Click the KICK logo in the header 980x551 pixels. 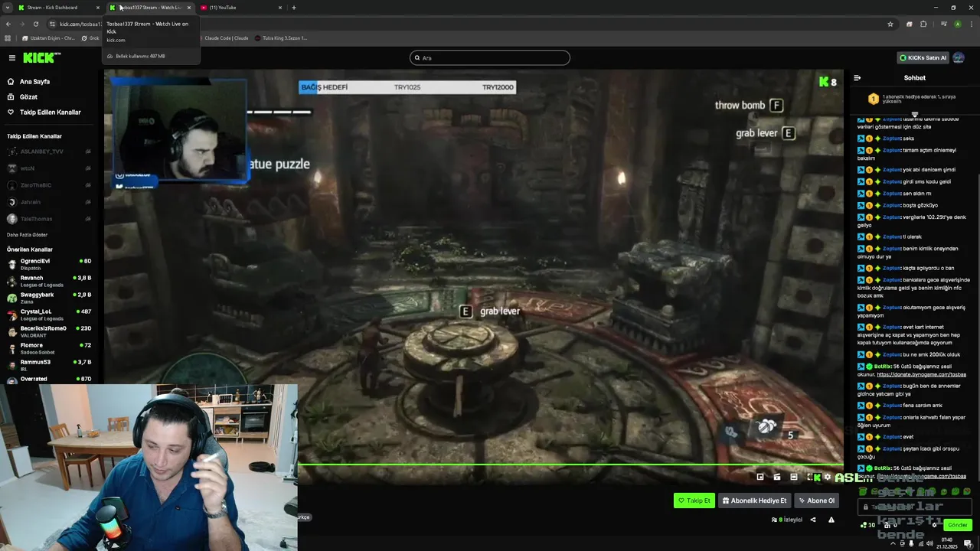(x=41, y=57)
